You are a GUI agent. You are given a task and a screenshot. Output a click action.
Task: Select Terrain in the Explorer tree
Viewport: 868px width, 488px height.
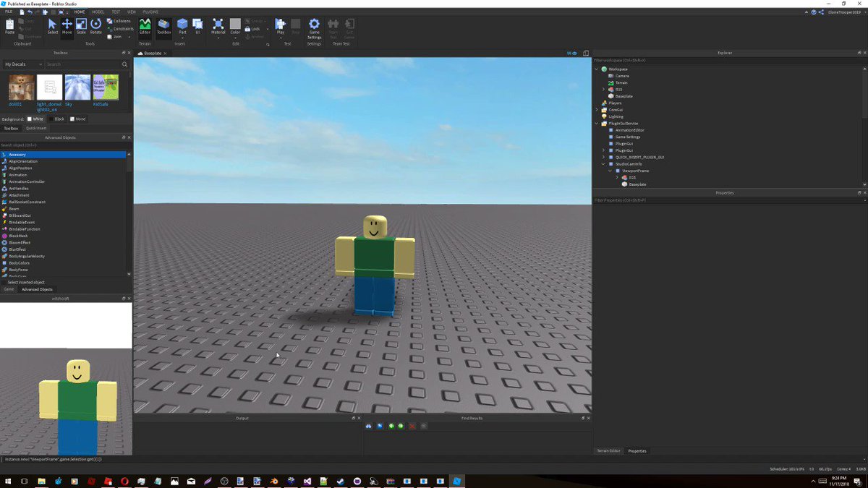coord(621,82)
